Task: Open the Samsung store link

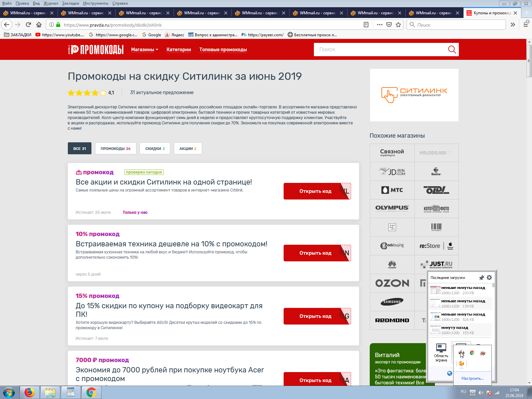Action: (x=392, y=302)
